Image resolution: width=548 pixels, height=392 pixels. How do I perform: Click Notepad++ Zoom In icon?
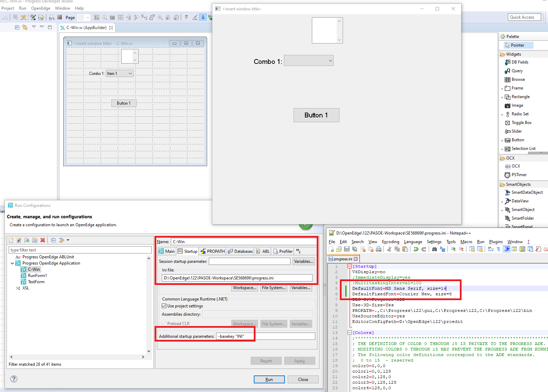point(453,249)
